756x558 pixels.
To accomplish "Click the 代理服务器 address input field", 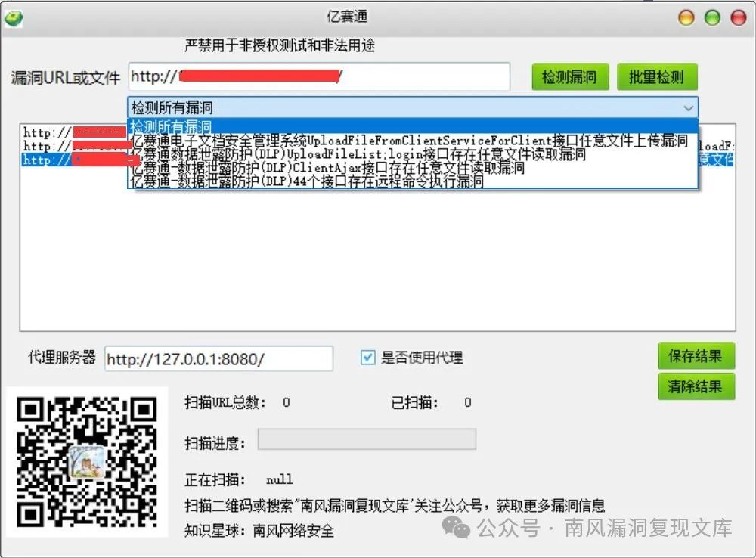I will tap(219, 358).
